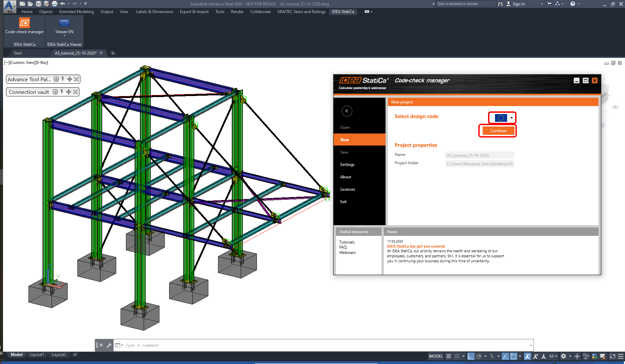Image resolution: width=625 pixels, height=364 pixels.
Task: Switch to Layout1 tab
Action: coord(37,355)
